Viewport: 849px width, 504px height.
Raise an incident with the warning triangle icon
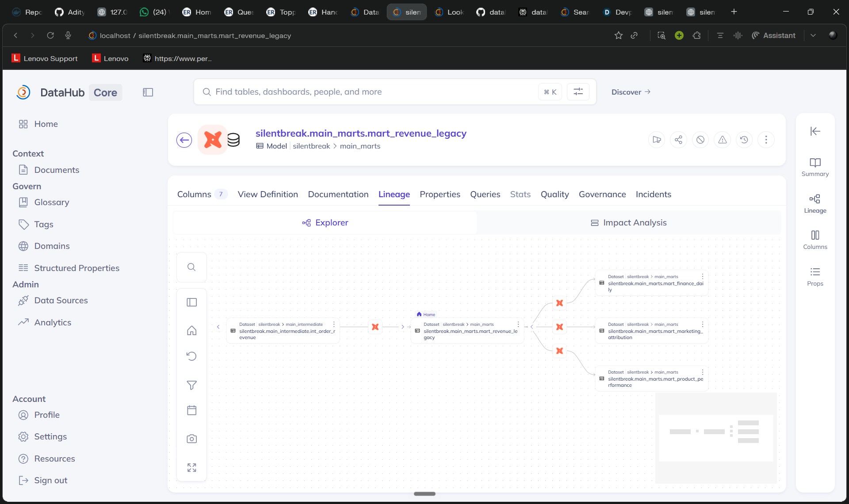click(x=722, y=140)
